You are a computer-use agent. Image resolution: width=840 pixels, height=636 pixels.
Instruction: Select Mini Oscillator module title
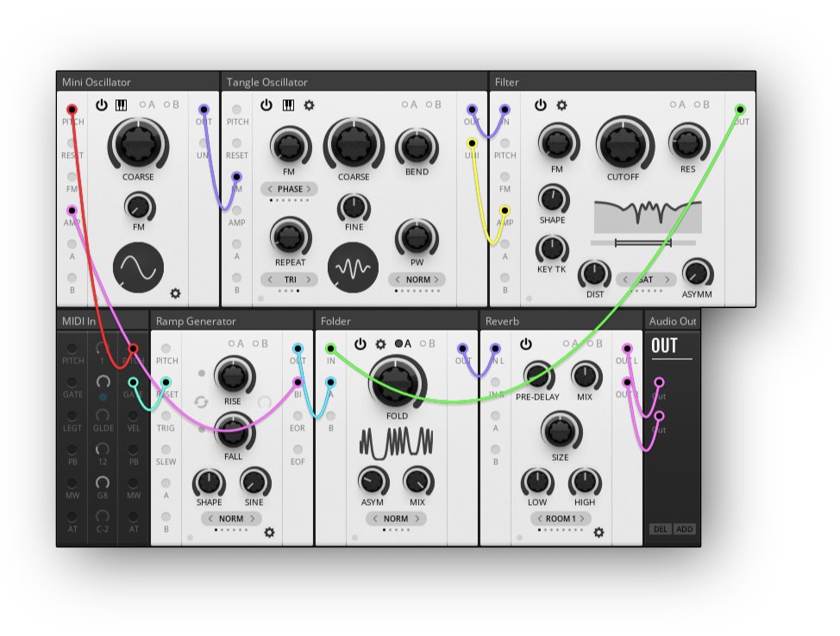pos(97,82)
